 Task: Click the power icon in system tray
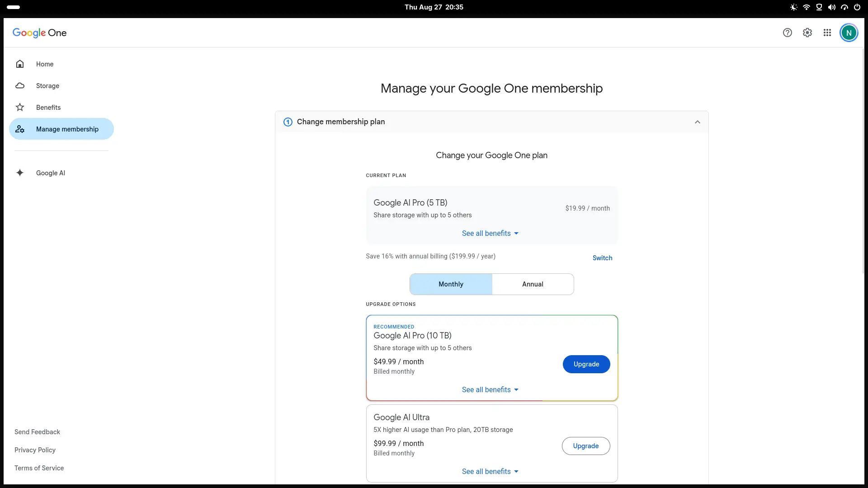click(857, 7)
